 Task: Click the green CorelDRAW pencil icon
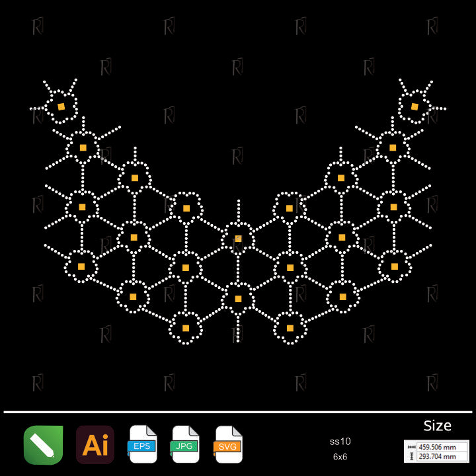point(43,445)
